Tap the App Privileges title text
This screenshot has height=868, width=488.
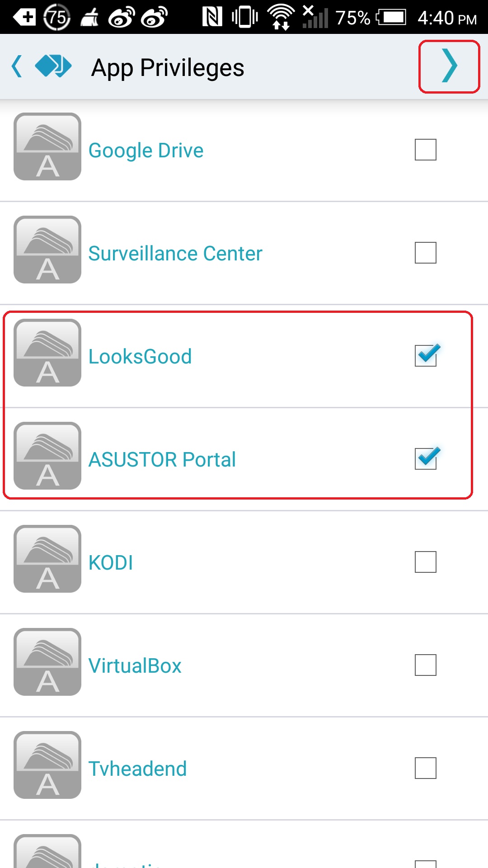[x=168, y=68]
